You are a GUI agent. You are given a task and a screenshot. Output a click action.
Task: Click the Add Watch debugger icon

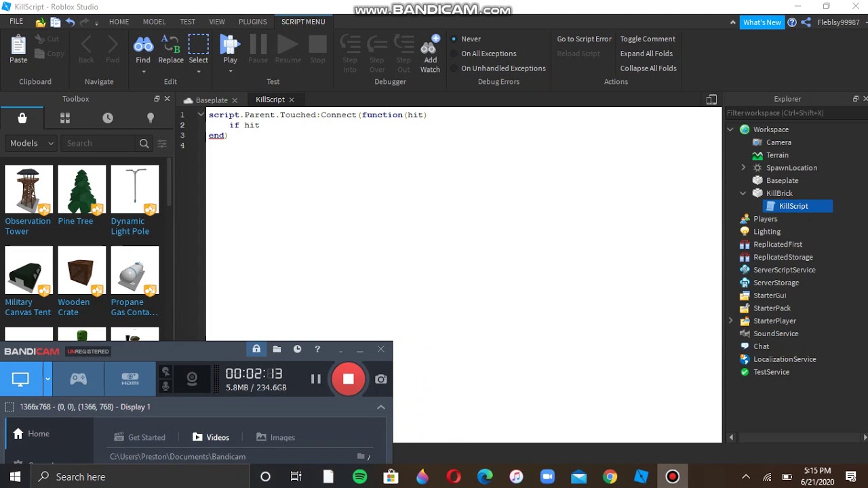pyautogui.click(x=430, y=45)
